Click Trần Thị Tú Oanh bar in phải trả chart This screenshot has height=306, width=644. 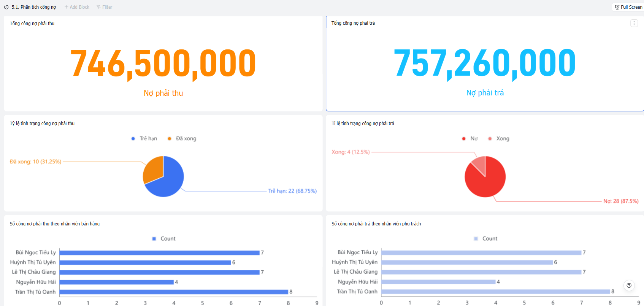click(496, 292)
